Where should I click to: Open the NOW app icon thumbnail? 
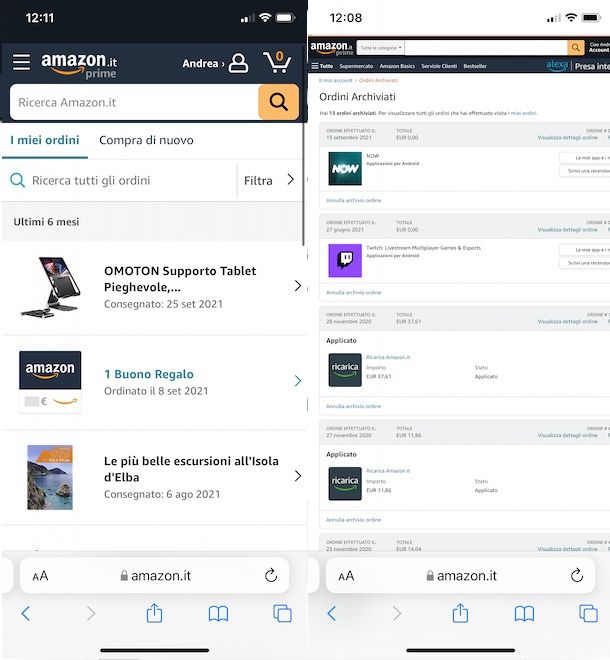(345, 168)
